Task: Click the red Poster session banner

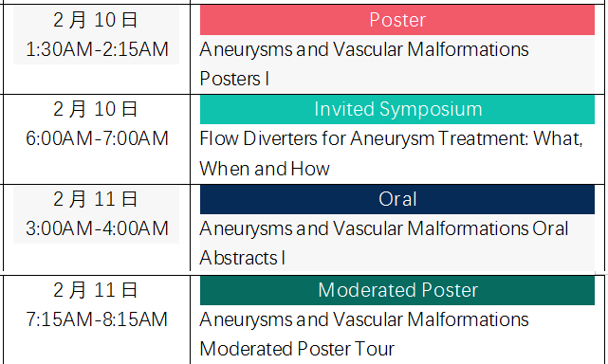Action: click(x=397, y=20)
